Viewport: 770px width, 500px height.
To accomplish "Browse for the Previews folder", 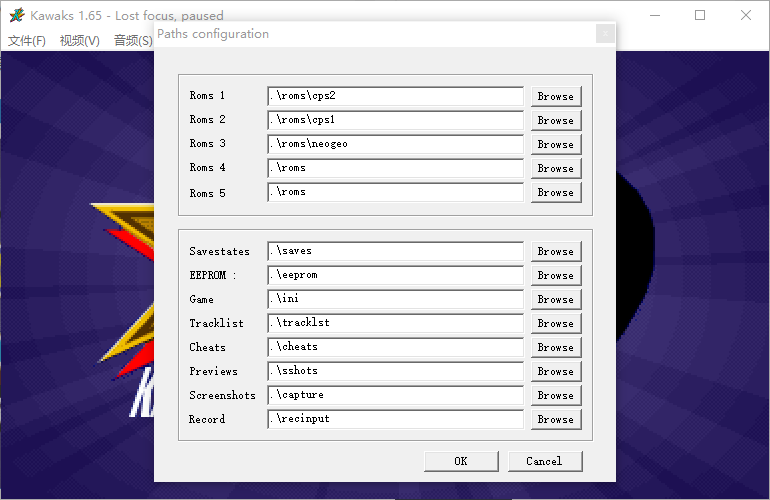I will point(556,372).
